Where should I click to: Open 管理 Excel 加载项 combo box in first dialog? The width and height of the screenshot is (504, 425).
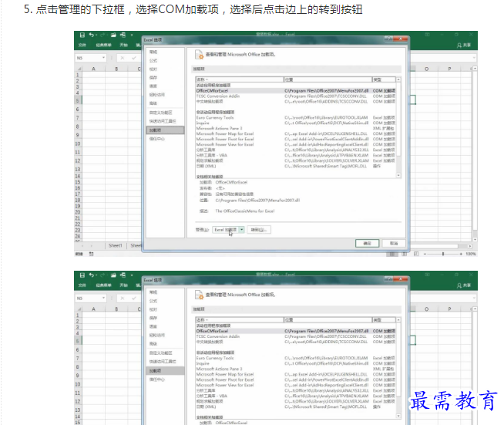[x=228, y=230]
